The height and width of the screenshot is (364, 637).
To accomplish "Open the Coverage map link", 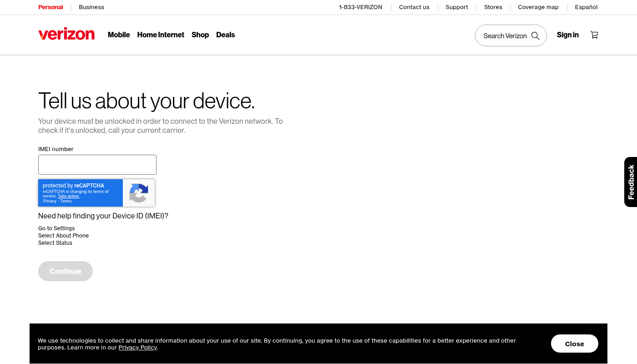I will click(538, 7).
